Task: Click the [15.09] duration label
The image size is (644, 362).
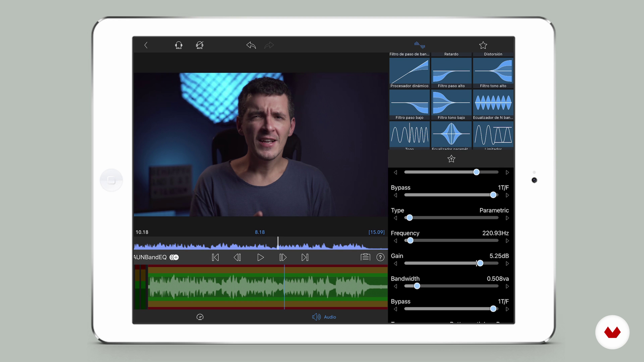Action: (x=377, y=232)
